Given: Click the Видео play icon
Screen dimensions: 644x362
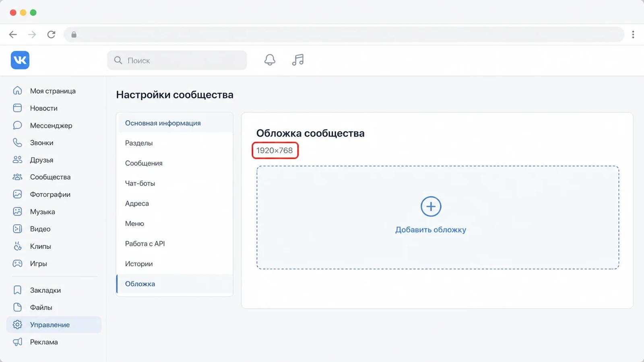Looking at the screenshot, I should pyautogui.click(x=17, y=229).
